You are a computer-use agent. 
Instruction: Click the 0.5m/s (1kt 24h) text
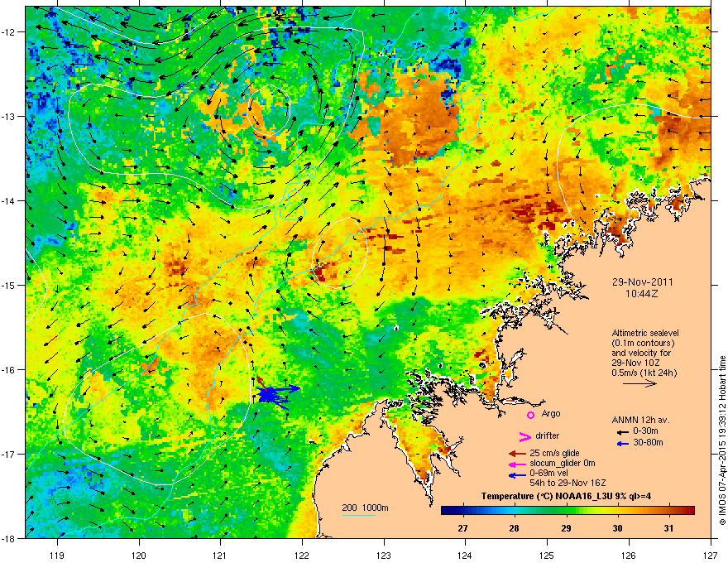644,373
